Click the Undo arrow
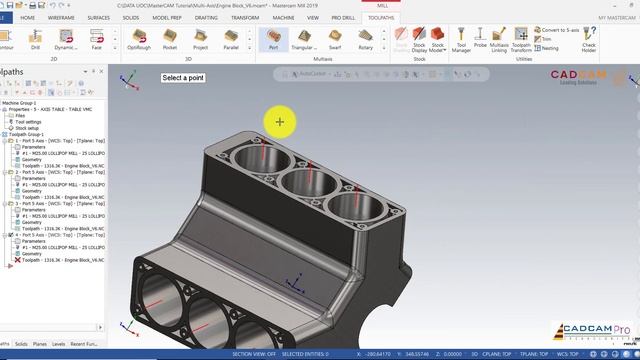The image size is (640, 360). point(53,5)
